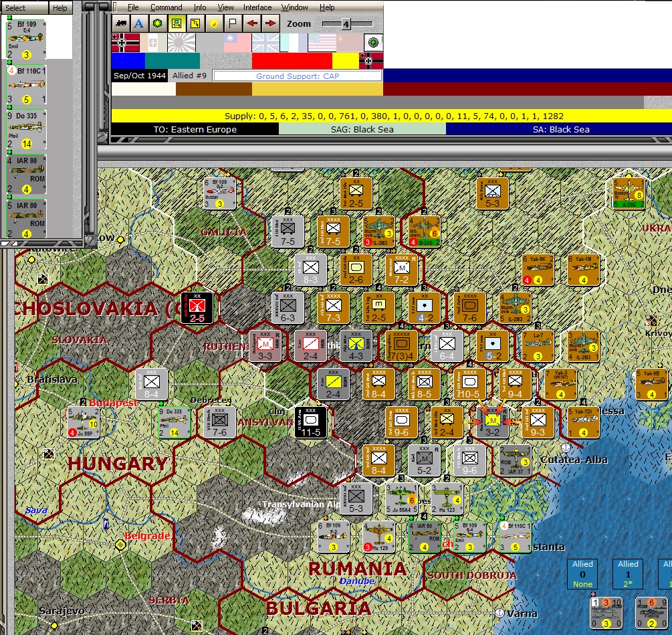Click the Ground Support: CAP field
Screen dimensions: 672x635
click(x=296, y=76)
